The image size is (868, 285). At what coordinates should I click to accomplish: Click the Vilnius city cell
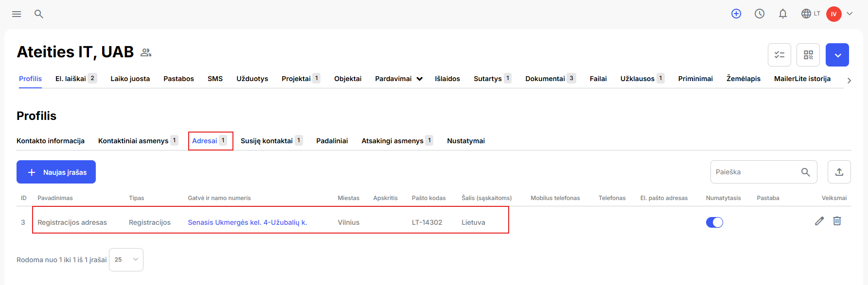349,222
